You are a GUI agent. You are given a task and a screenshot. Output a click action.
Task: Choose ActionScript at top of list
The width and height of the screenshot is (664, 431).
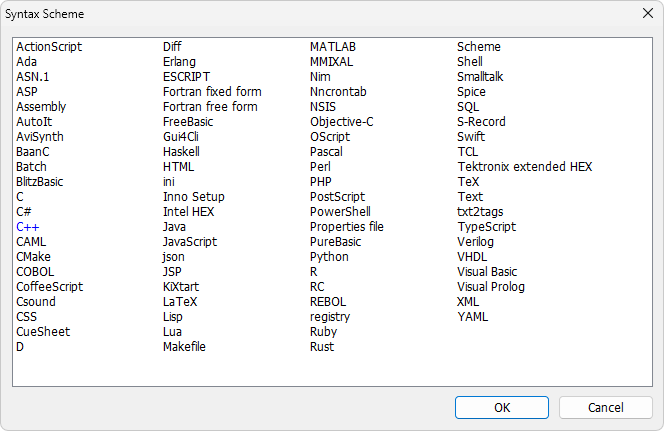point(49,47)
